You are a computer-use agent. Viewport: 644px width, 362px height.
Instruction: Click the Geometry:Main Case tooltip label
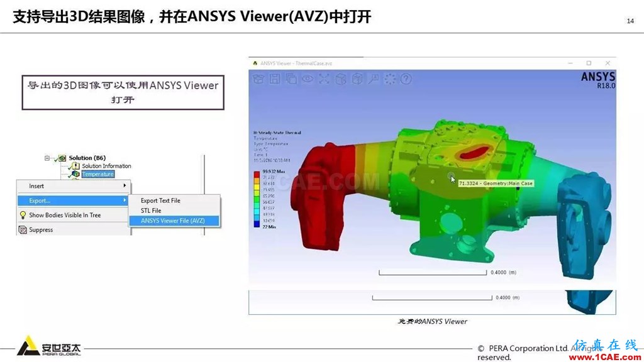496,184
